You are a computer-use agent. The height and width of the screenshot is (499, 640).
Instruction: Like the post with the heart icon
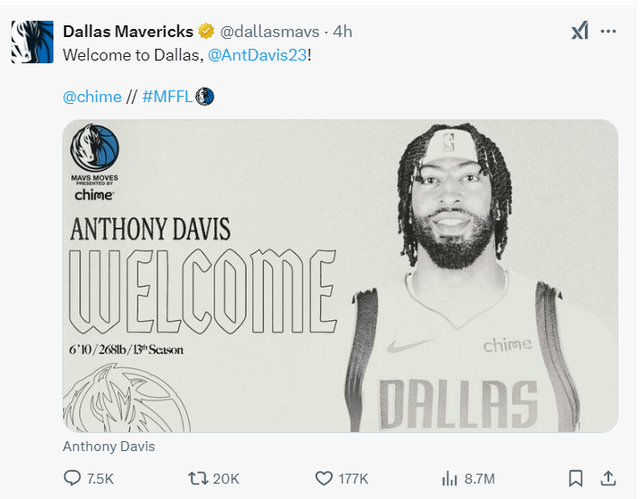click(x=324, y=478)
